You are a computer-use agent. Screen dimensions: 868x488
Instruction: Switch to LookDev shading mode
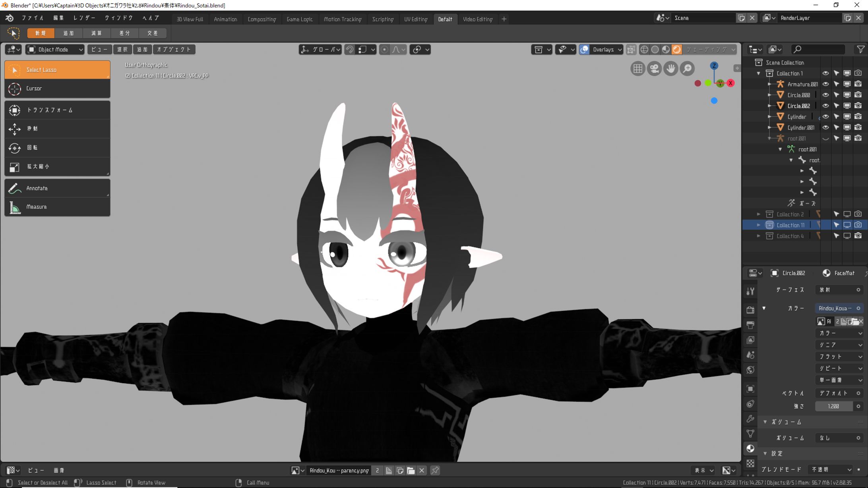point(666,50)
